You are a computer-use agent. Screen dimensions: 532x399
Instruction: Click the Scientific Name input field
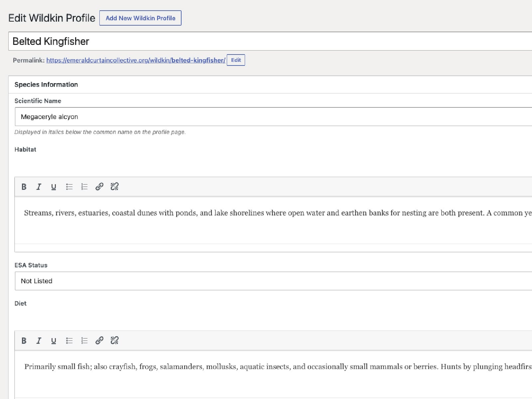[x=273, y=117]
